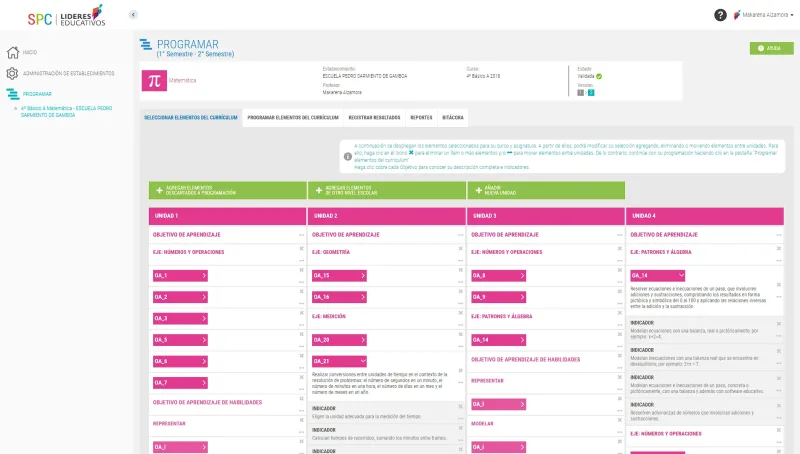Select version 2 badge
This screenshot has width=800, height=454.
point(591,93)
